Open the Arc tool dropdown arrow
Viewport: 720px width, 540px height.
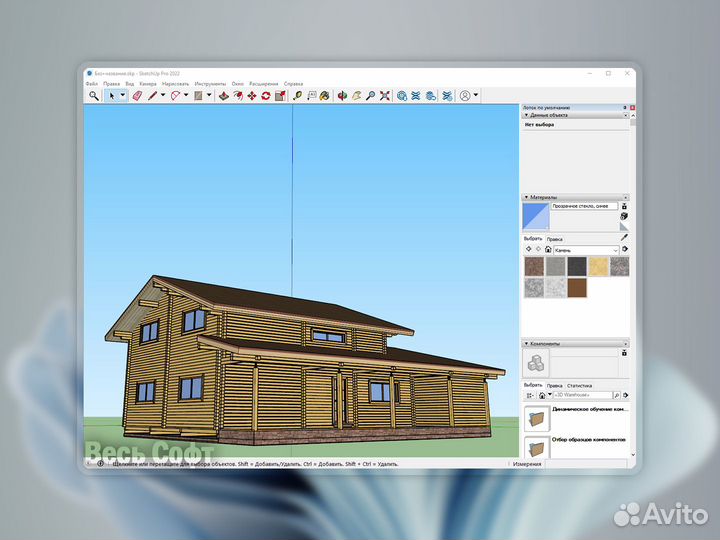pyautogui.click(x=186, y=96)
